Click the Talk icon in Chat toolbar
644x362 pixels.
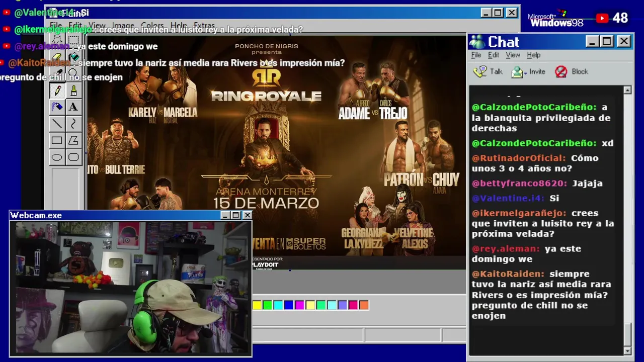click(x=480, y=71)
